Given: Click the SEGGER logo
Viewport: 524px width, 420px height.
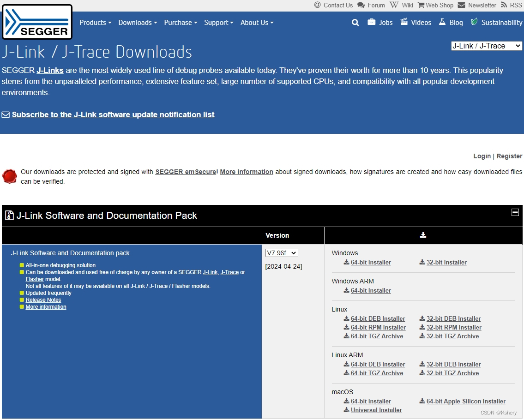Looking at the screenshot, I should pyautogui.click(x=37, y=22).
